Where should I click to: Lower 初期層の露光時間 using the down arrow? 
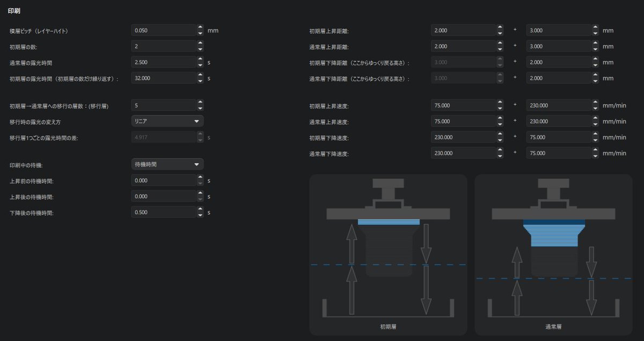[x=200, y=82]
